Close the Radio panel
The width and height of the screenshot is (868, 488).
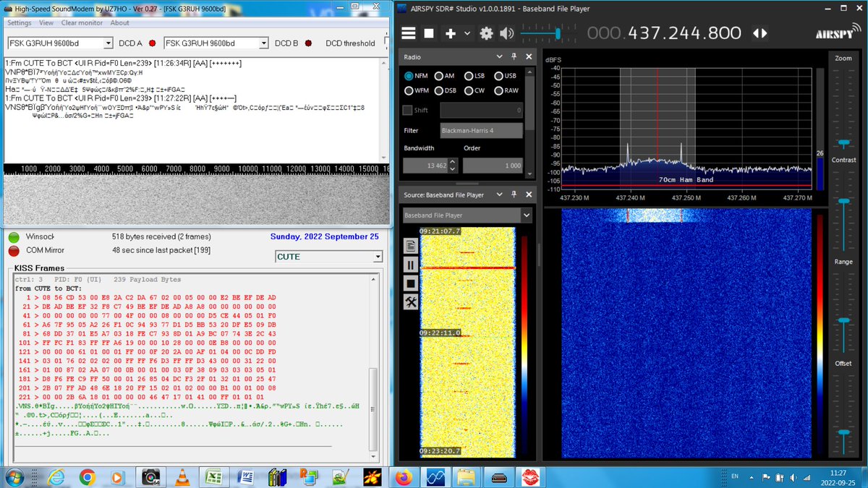529,56
